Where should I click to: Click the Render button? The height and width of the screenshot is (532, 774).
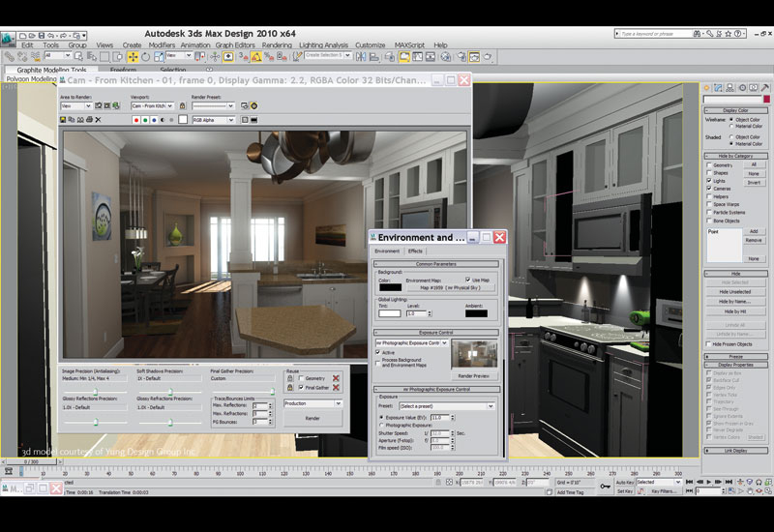(x=313, y=418)
